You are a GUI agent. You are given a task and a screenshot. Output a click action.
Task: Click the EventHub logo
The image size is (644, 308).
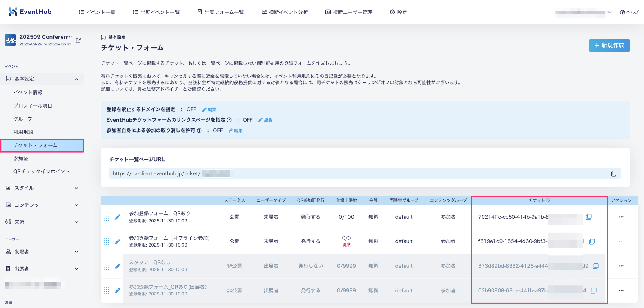coord(30,12)
